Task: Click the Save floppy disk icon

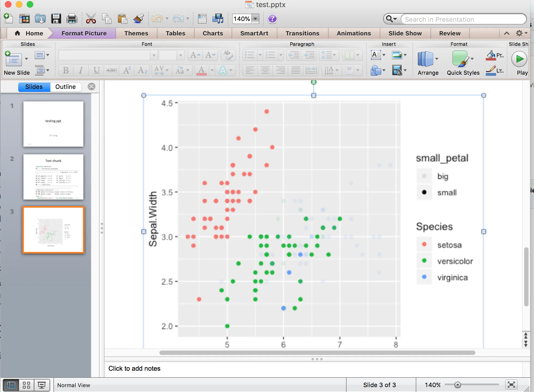Action: [x=56, y=19]
